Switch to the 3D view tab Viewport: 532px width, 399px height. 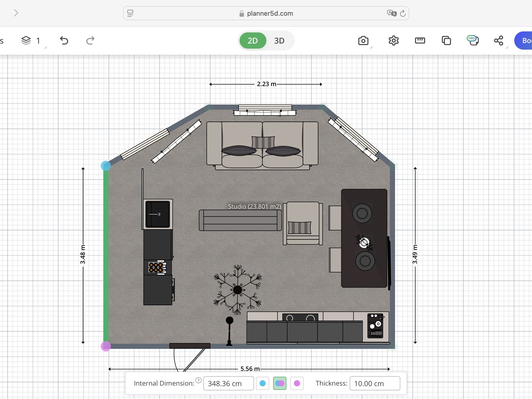tap(279, 41)
